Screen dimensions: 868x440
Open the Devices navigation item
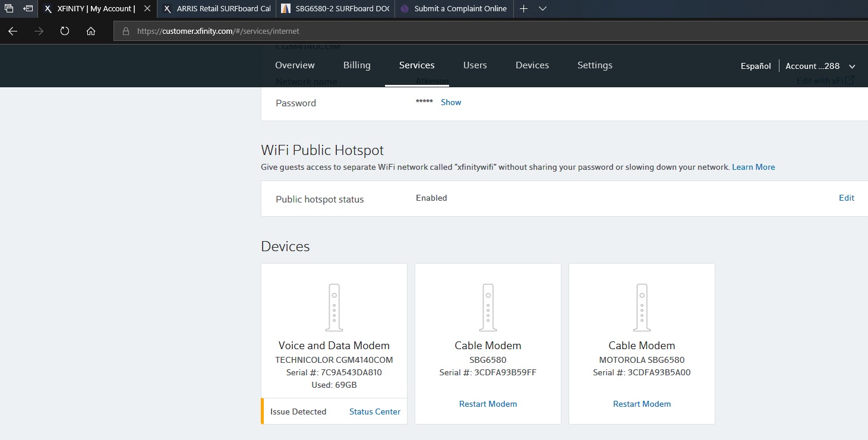click(532, 65)
